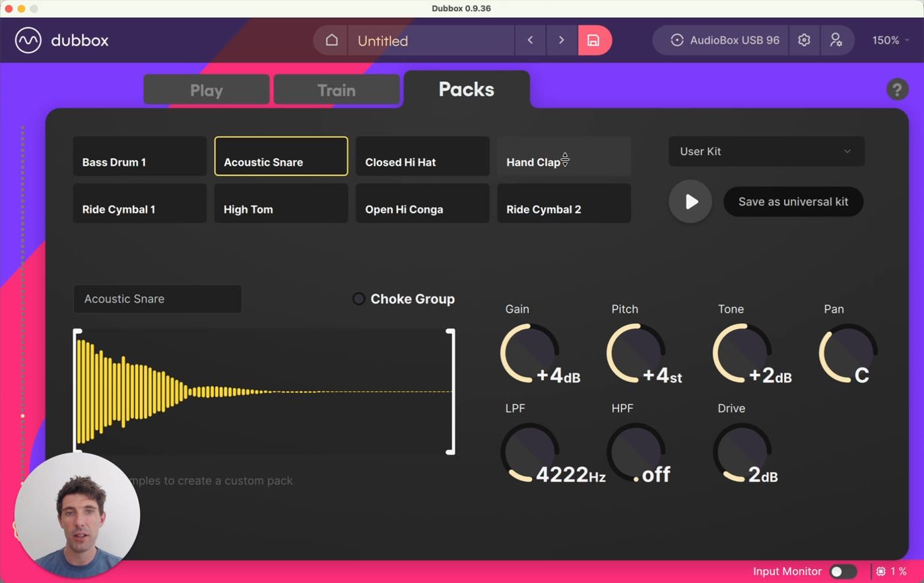Click the +4st pitch value
The height and width of the screenshot is (583, 924).
663,375
